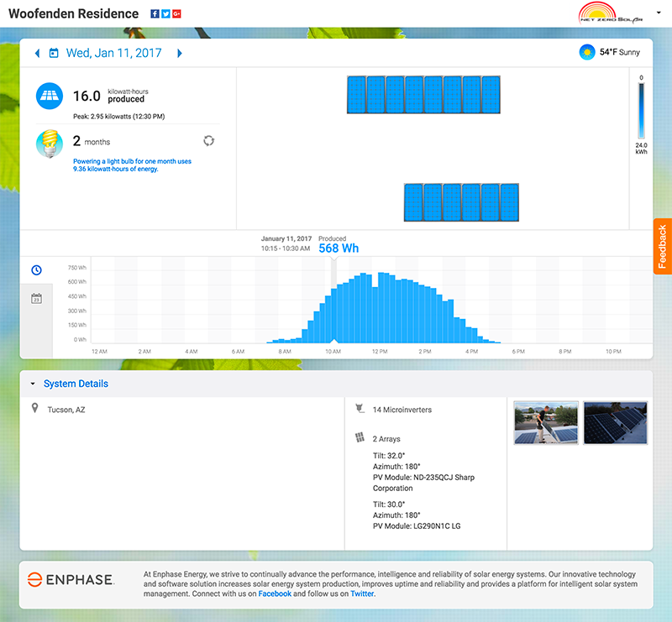Click the energy scale color bar
The width and height of the screenshot is (672, 622).
pyautogui.click(x=641, y=111)
